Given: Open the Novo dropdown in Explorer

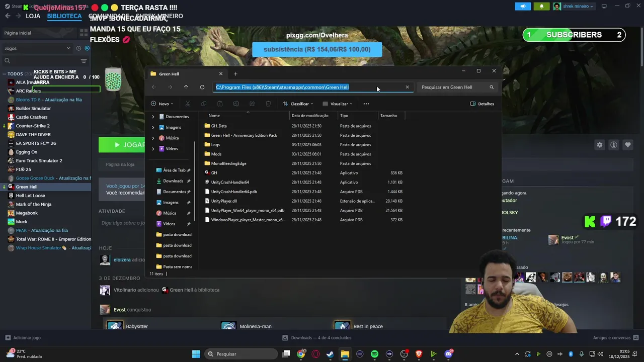Looking at the screenshot, I should coord(162,104).
